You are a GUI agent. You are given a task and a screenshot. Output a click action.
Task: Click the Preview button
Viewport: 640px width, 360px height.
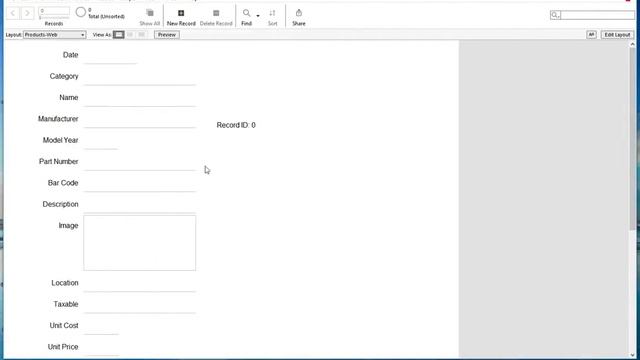167,35
